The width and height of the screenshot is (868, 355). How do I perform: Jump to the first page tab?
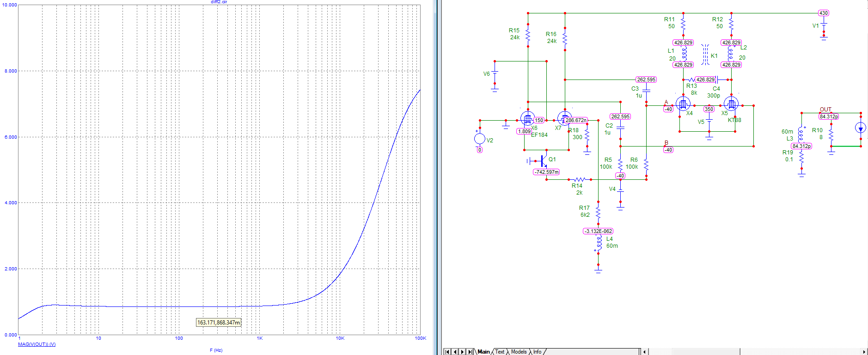447,352
